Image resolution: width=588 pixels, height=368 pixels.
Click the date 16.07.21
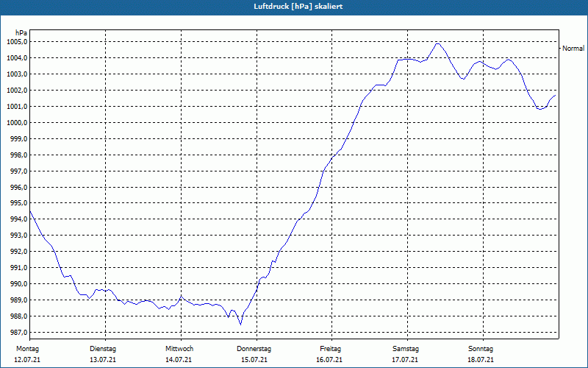329,360
